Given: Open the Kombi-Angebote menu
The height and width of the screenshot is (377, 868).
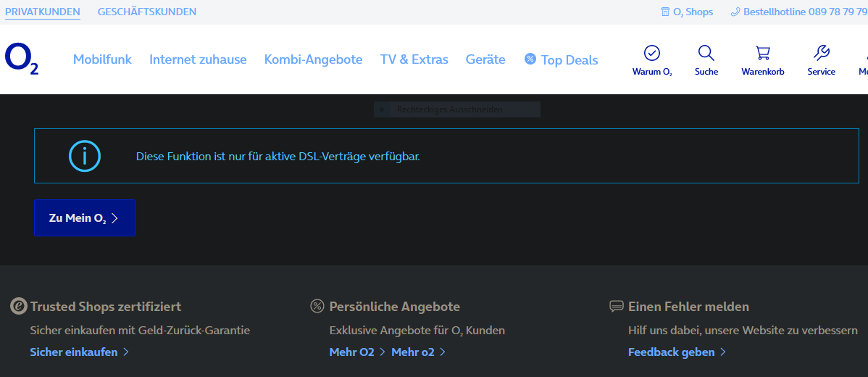Looking at the screenshot, I should click(x=313, y=59).
